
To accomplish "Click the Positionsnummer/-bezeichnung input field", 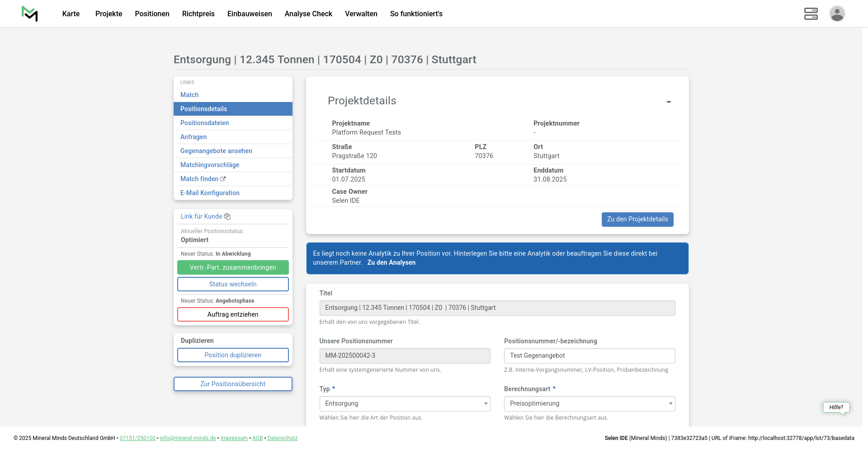I will pos(589,356).
